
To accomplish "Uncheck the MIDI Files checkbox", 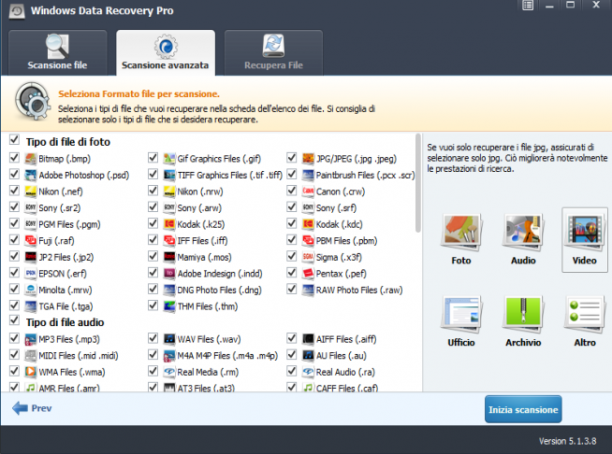I will (x=14, y=354).
